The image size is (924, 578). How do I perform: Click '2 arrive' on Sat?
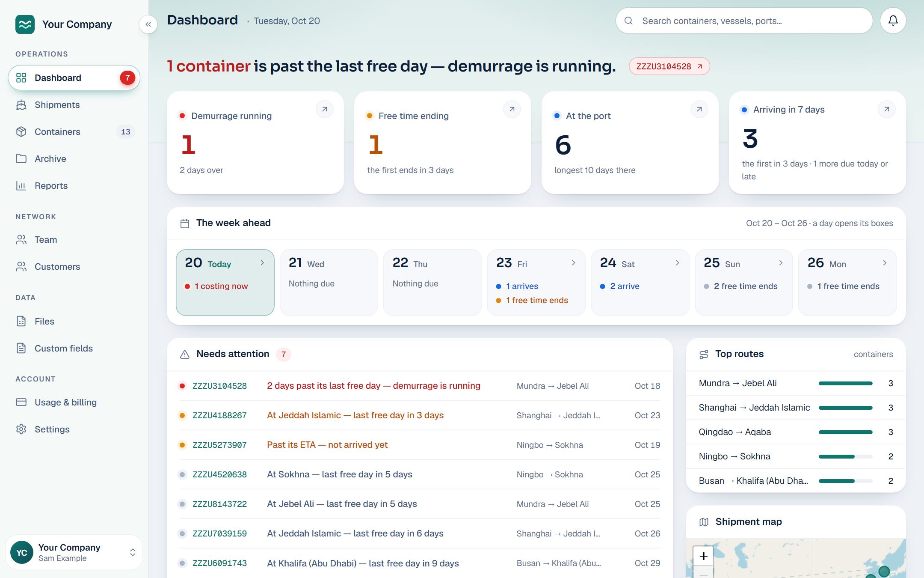[619, 286]
